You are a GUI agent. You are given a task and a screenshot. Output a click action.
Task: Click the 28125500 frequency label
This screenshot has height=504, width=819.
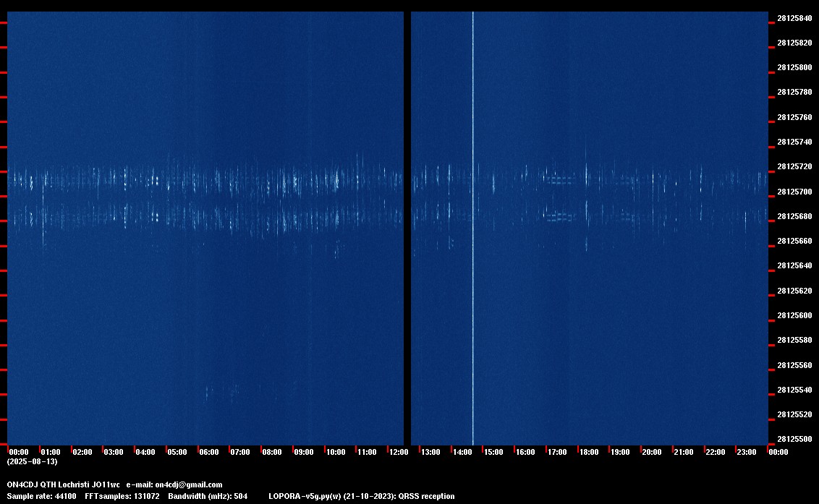pyautogui.click(x=794, y=439)
